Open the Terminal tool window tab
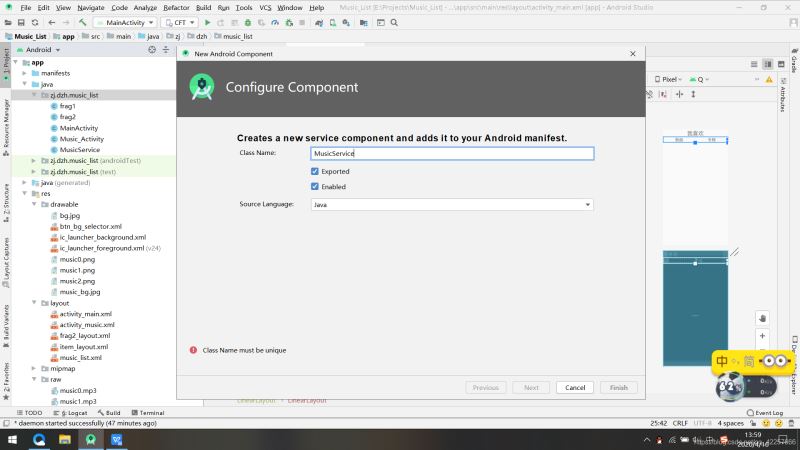 click(x=147, y=412)
